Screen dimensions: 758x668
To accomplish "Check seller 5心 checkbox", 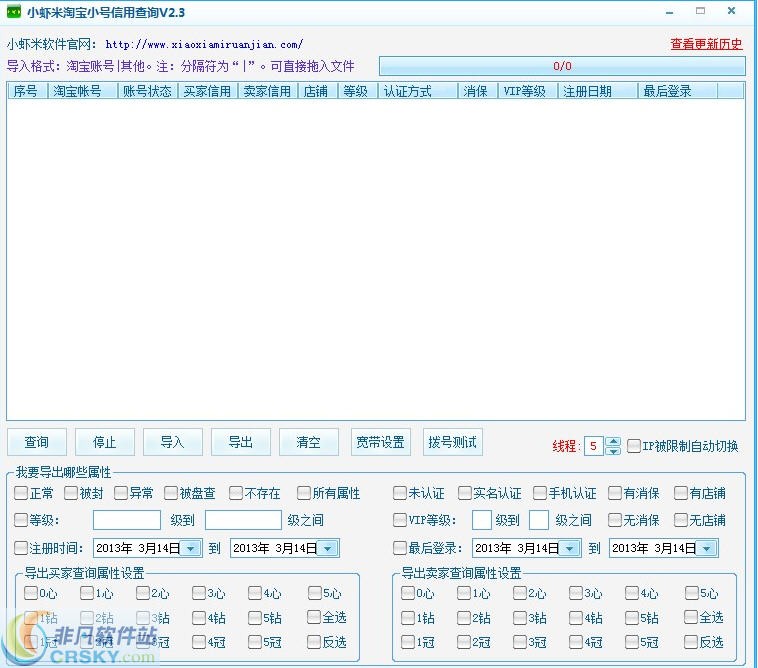I will (x=692, y=593).
